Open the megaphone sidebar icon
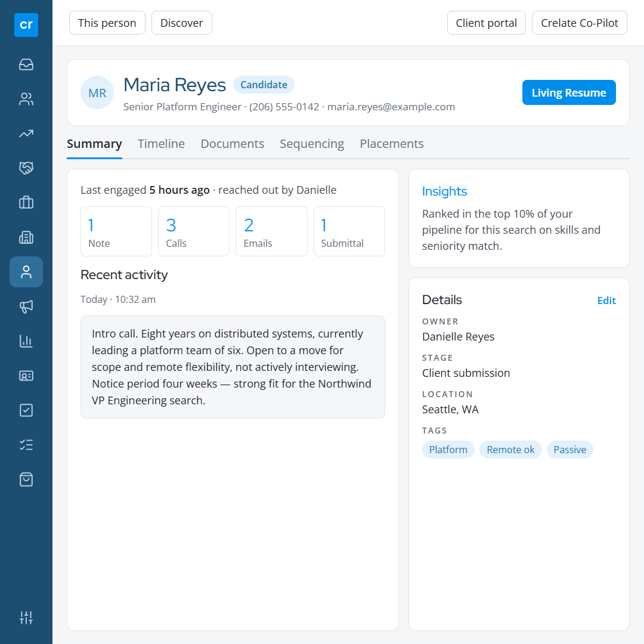The width and height of the screenshot is (644, 644). point(26,306)
